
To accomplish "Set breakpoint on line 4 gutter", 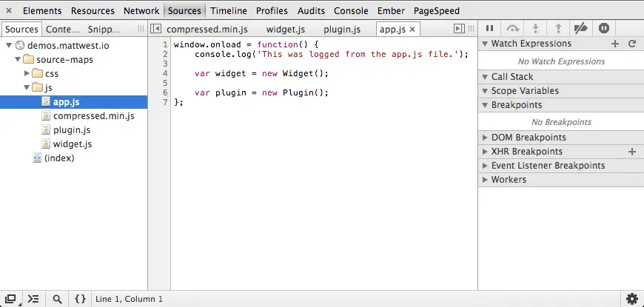I will (164, 73).
